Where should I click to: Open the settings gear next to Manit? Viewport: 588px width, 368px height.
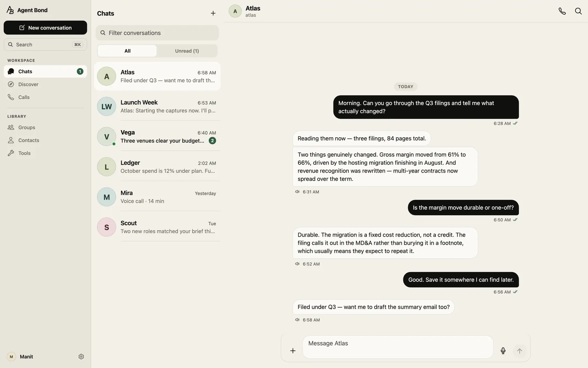point(81,357)
